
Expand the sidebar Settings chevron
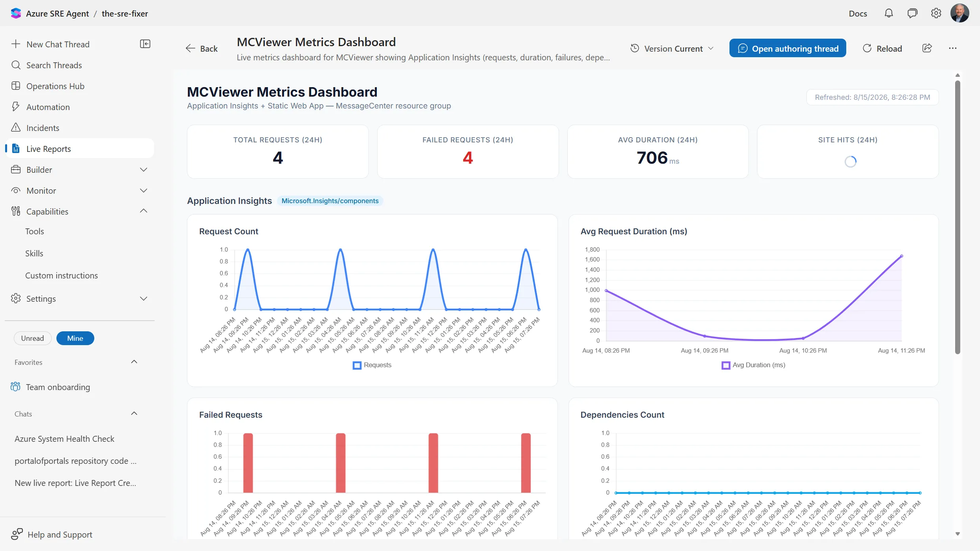[x=144, y=299]
